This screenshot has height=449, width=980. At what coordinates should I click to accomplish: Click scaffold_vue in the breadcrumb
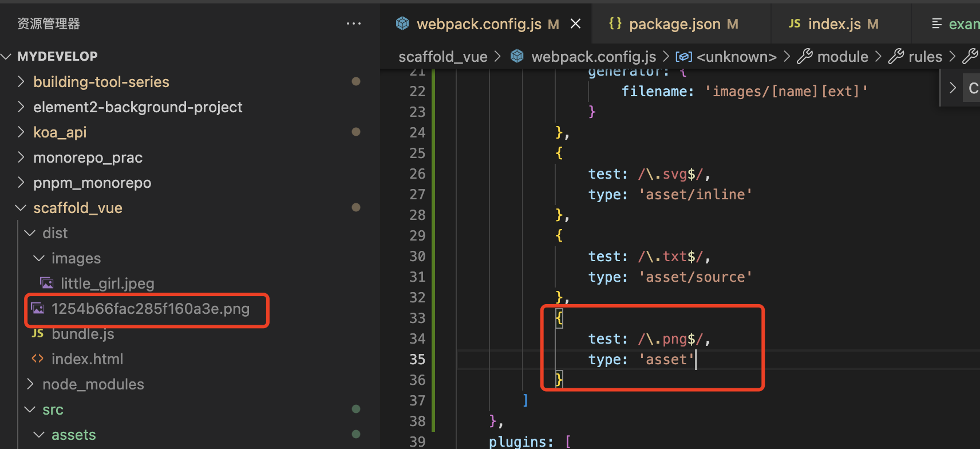(x=443, y=56)
